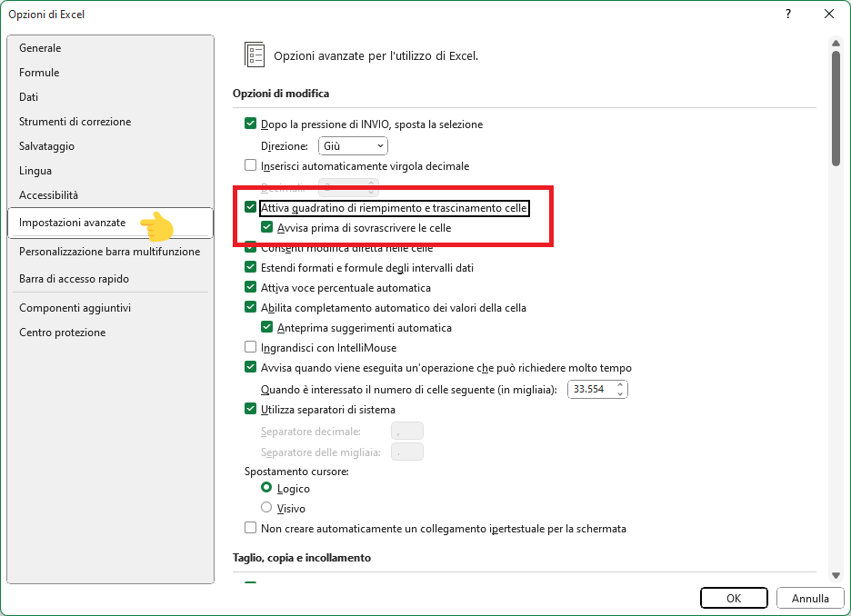851x616 pixels.
Task: Open the Formule category
Action: [39, 72]
